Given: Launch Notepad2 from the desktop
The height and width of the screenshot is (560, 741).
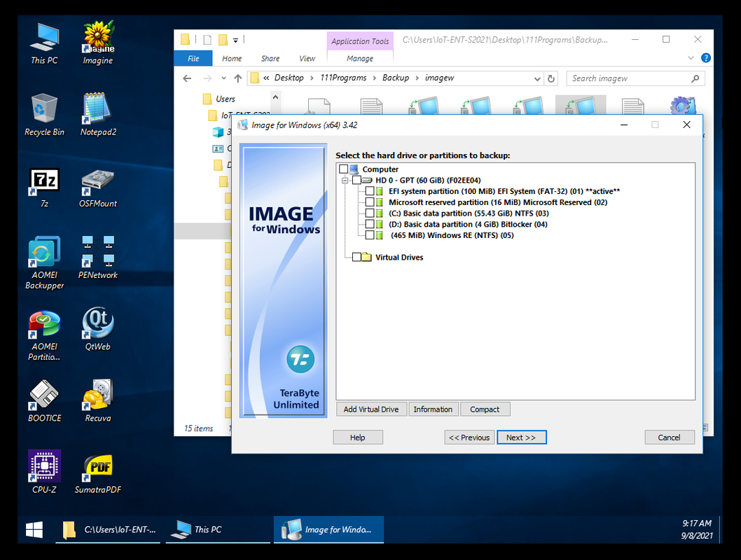Looking at the screenshot, I should 98,115.
